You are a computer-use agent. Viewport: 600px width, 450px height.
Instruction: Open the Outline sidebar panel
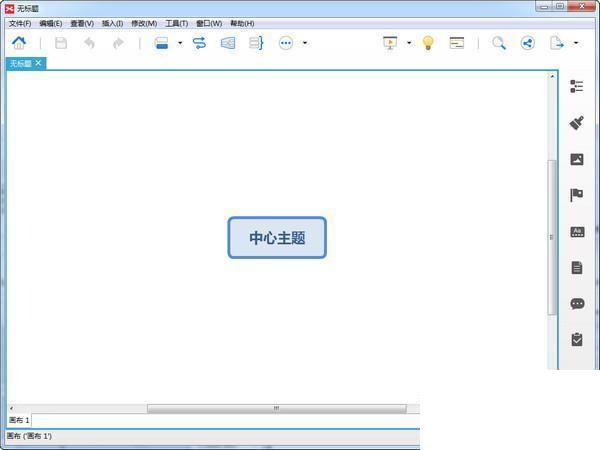(x=577, y=86)
